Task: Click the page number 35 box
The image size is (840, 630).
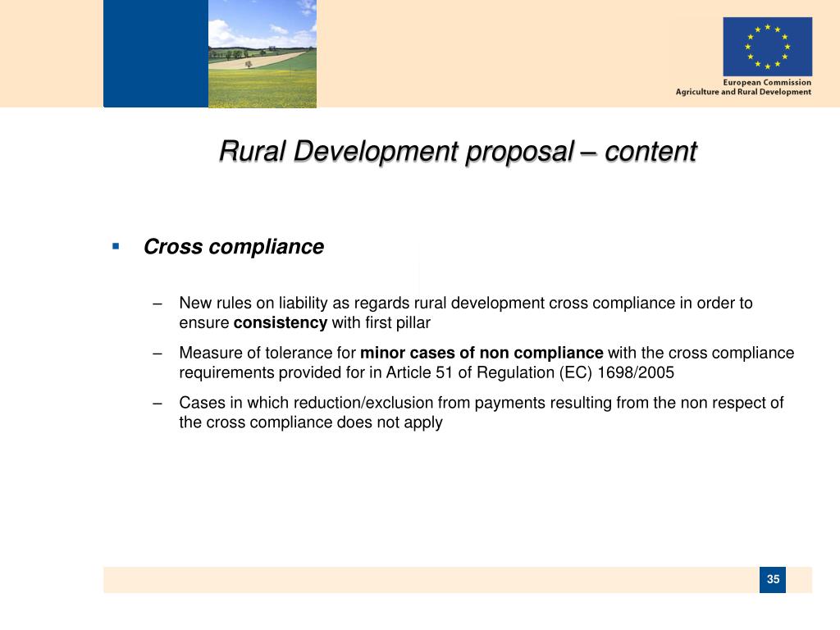Action: coord(773,580)
